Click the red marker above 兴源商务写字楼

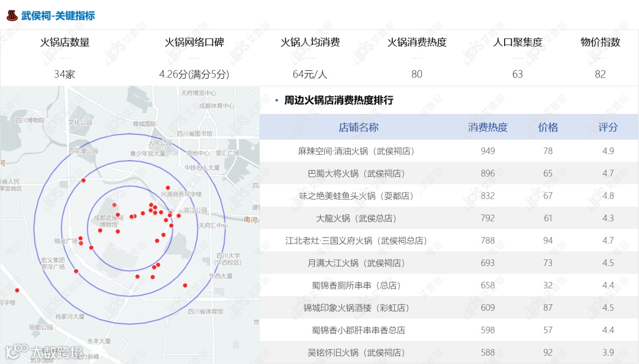168,188
